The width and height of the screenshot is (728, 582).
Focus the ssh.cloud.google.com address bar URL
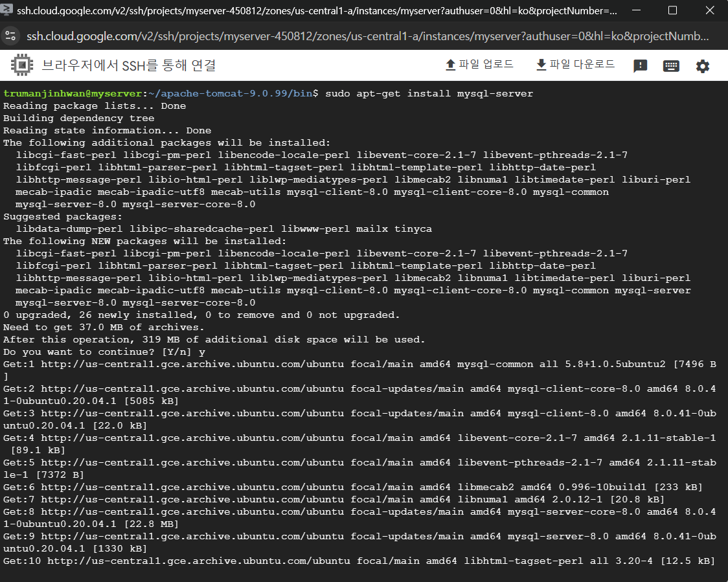363,36
